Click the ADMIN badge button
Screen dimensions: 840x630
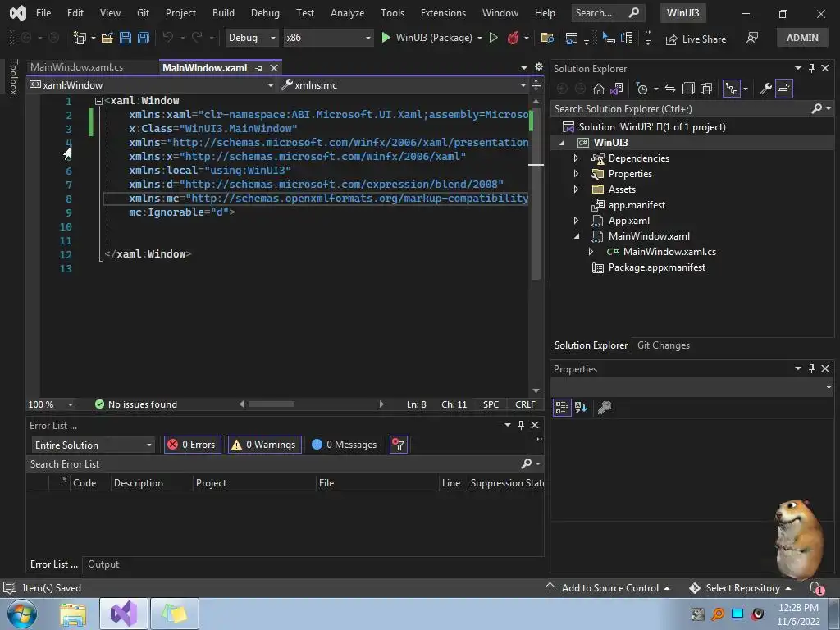tap(802, 38)
